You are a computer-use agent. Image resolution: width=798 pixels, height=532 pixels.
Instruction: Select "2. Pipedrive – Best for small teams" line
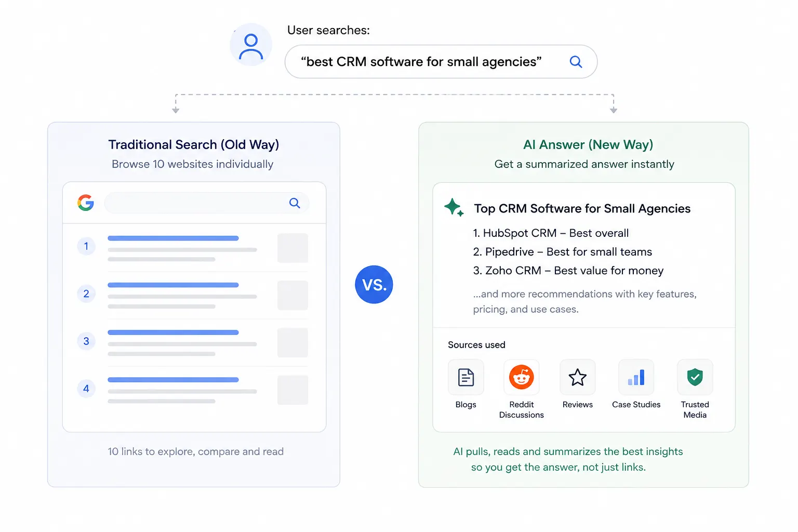pos(563,252)
